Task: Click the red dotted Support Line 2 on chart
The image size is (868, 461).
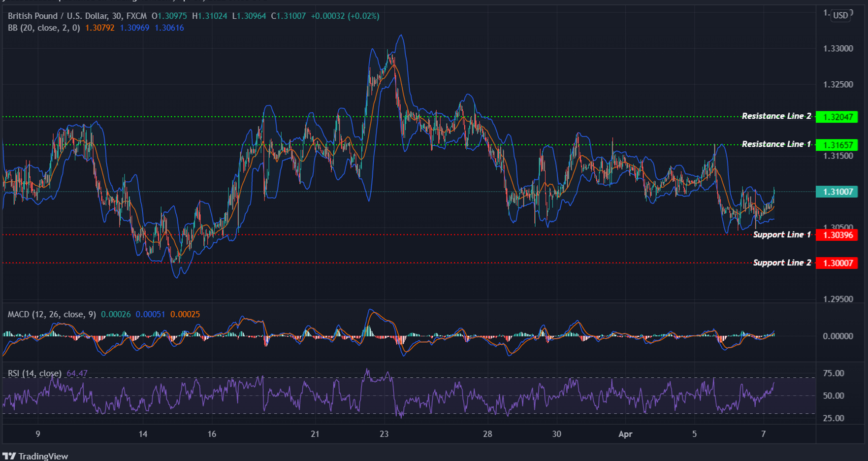Action: 345,263
